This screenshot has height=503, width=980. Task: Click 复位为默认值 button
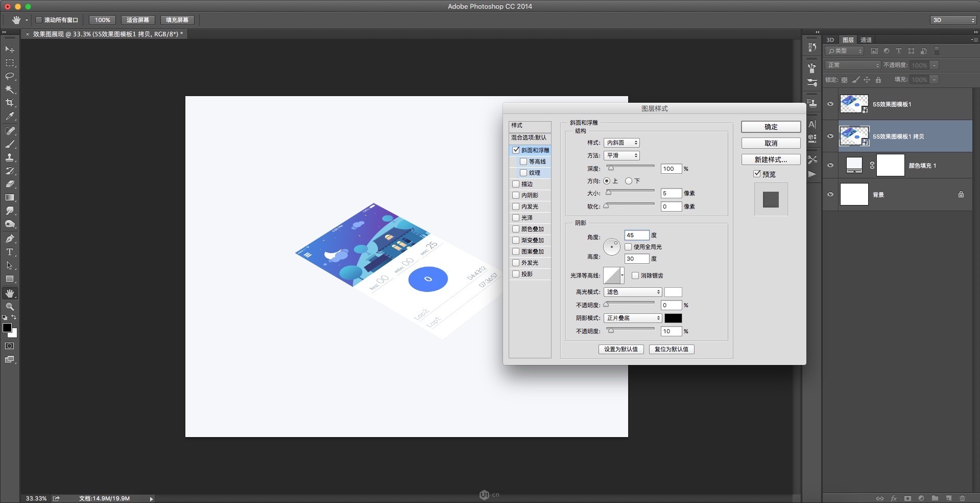pyautogui.click(x=672, y=349)
